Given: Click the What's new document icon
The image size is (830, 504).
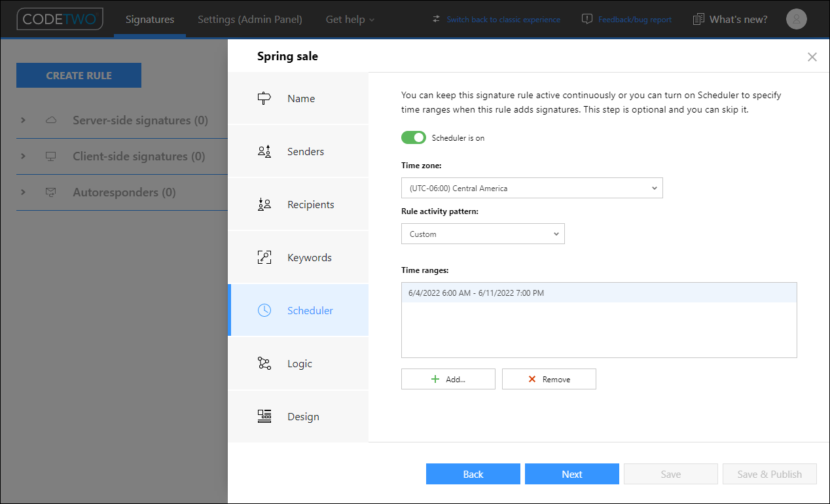Looking at the screenshot, I should pyautogui.click(x=699, y=19).
